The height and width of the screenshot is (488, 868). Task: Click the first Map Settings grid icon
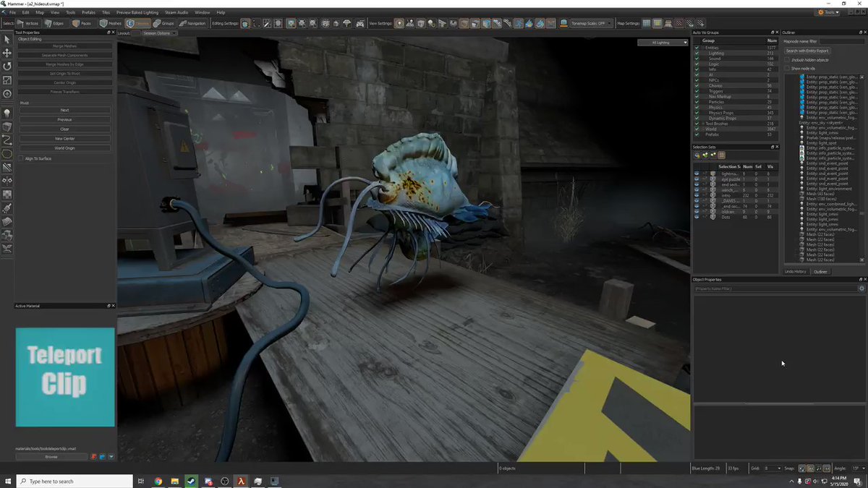647,23
